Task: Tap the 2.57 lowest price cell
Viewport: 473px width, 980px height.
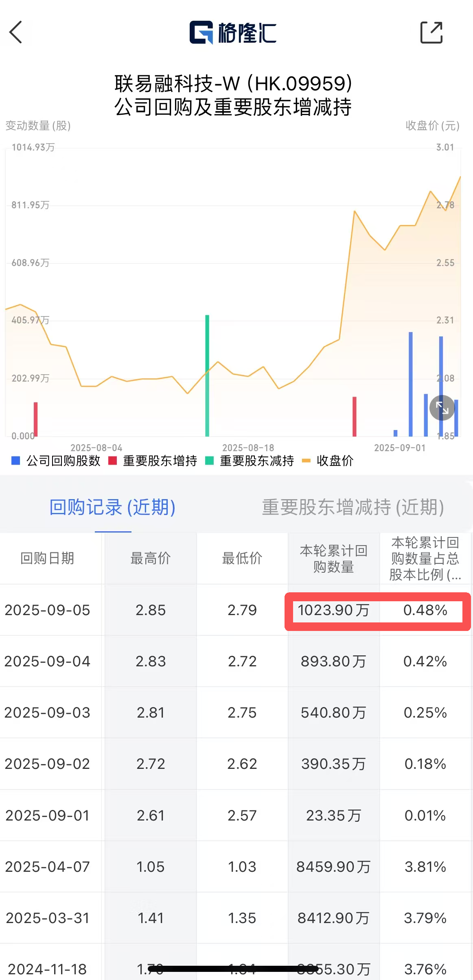Action: point(242,815)
